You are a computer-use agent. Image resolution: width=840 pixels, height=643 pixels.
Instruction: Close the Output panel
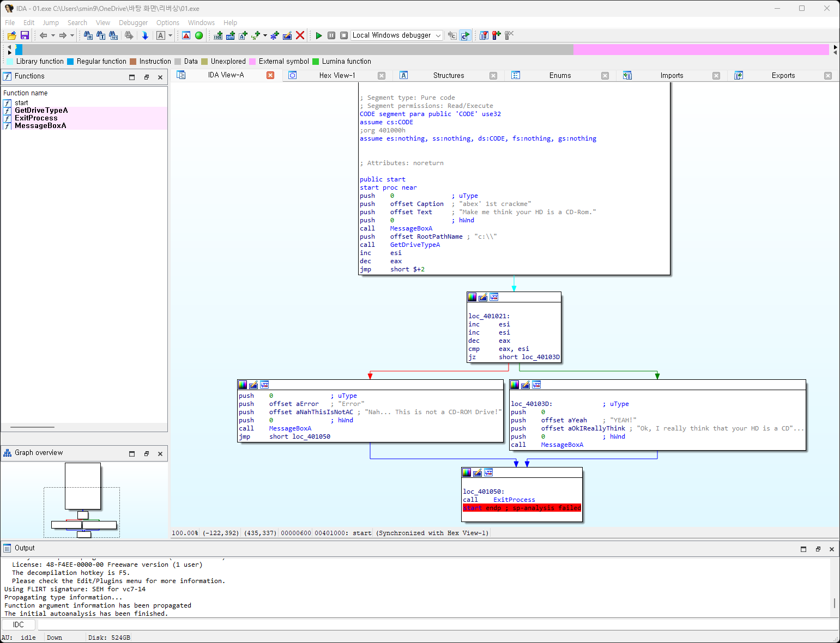click(832, 549)
